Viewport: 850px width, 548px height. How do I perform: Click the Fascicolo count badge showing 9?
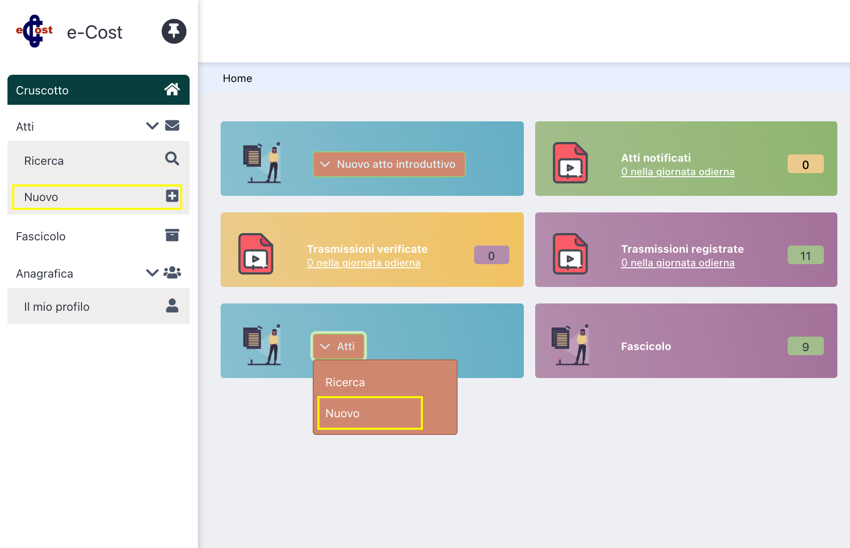click(x=805, y=347)
